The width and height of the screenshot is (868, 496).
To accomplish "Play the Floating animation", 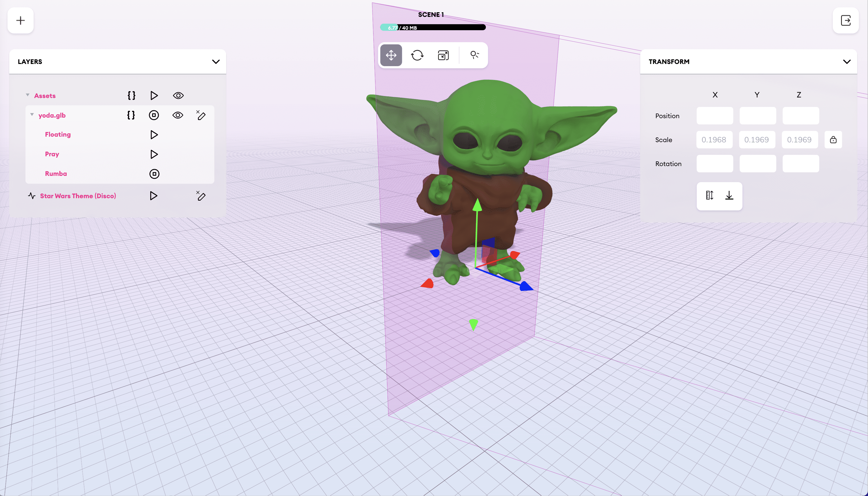I will (154, 134).
